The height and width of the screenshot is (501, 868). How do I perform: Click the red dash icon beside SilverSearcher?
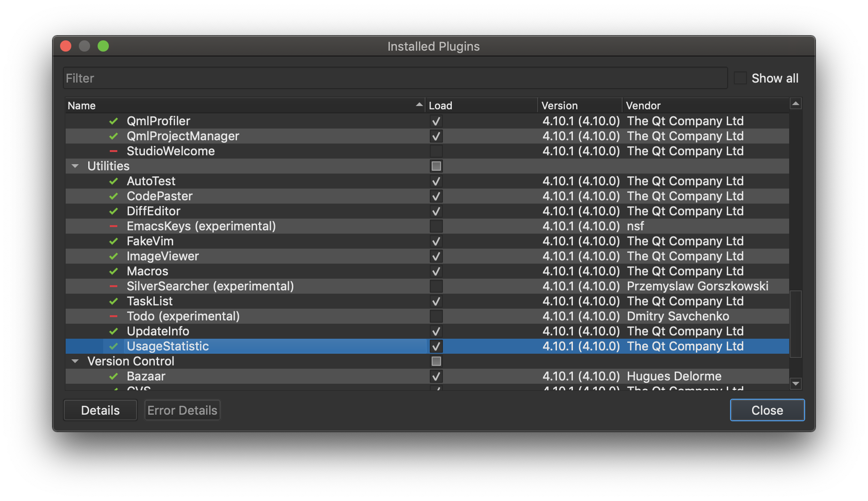pos(114,286)
